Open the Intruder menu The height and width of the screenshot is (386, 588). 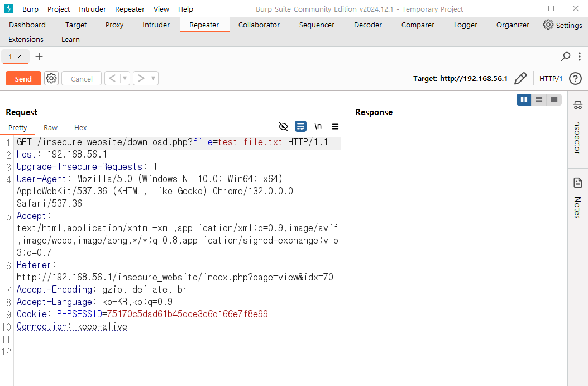(x=92, y=9)
